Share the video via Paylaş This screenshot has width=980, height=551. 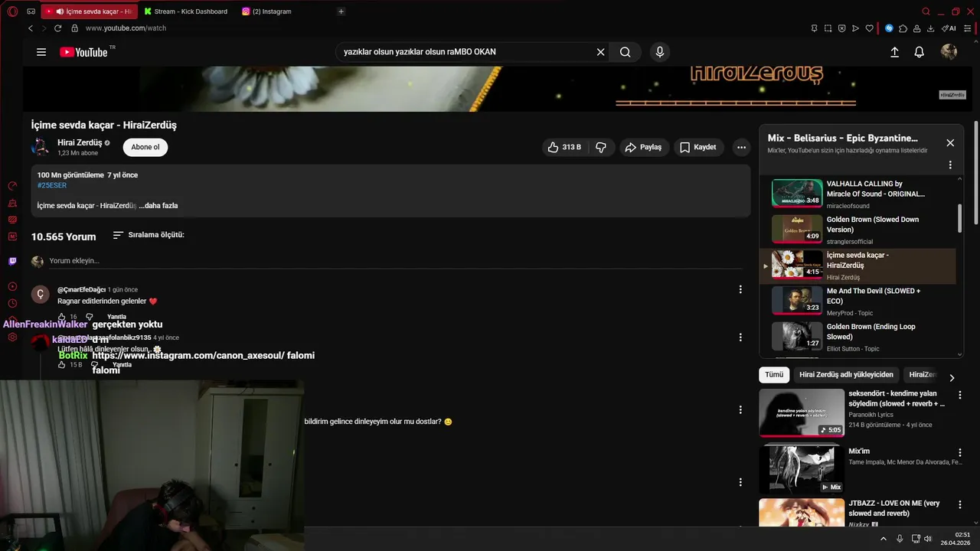point(643,147)
